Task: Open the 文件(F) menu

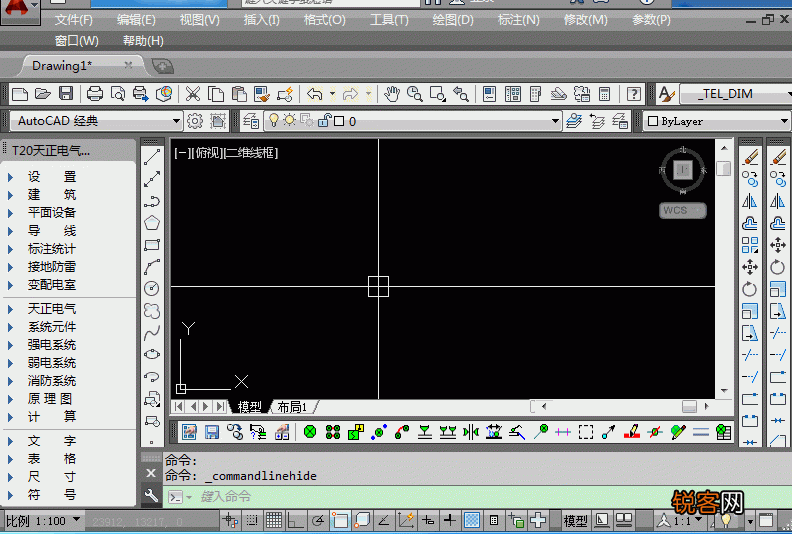Action: 74,20
